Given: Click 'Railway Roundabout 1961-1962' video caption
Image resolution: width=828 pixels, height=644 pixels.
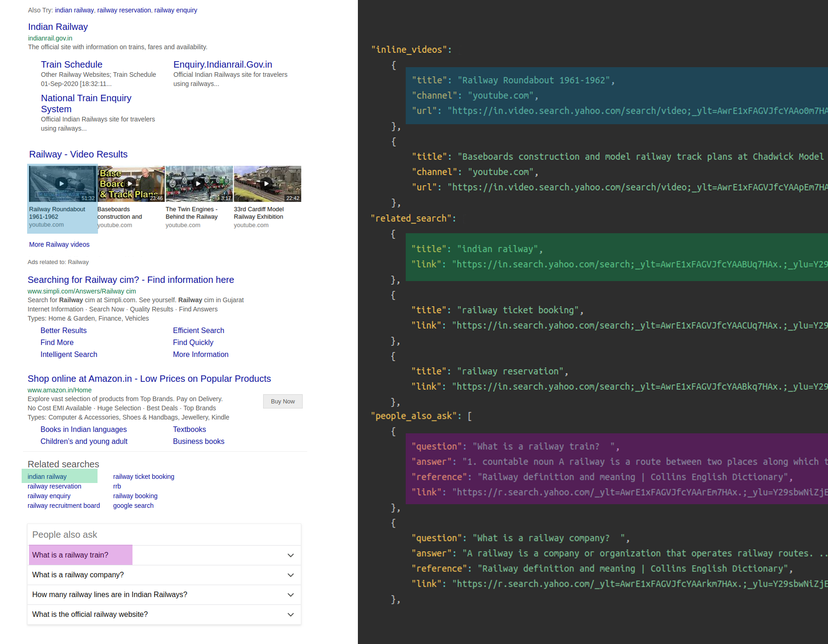Looking at the screenshot, I should point(57,213).
